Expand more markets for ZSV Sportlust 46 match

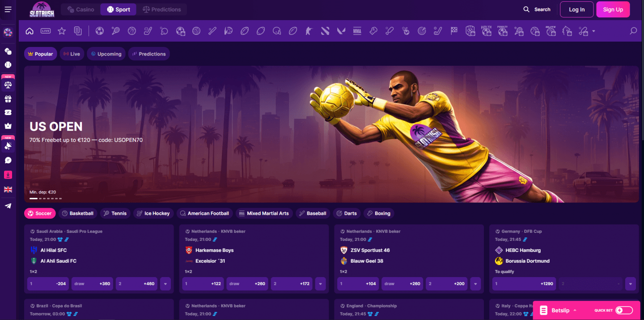[475, 284]
